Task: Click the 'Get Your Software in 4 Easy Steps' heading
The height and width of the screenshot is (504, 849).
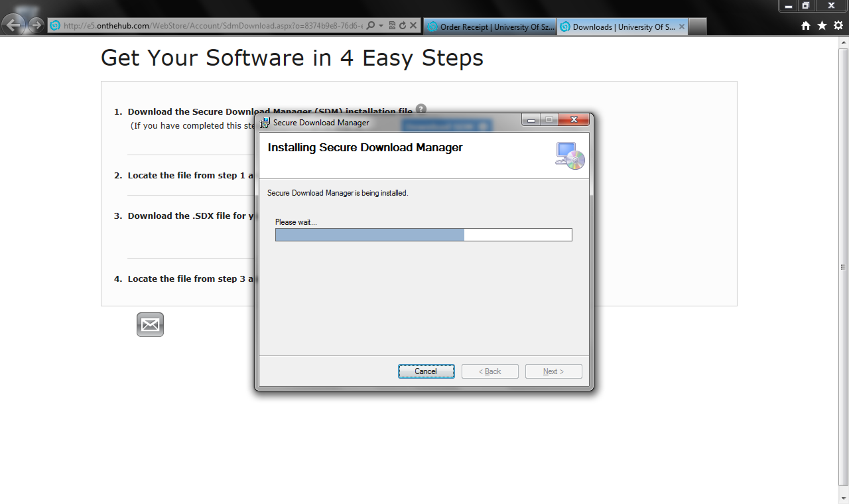Action: 292,58
